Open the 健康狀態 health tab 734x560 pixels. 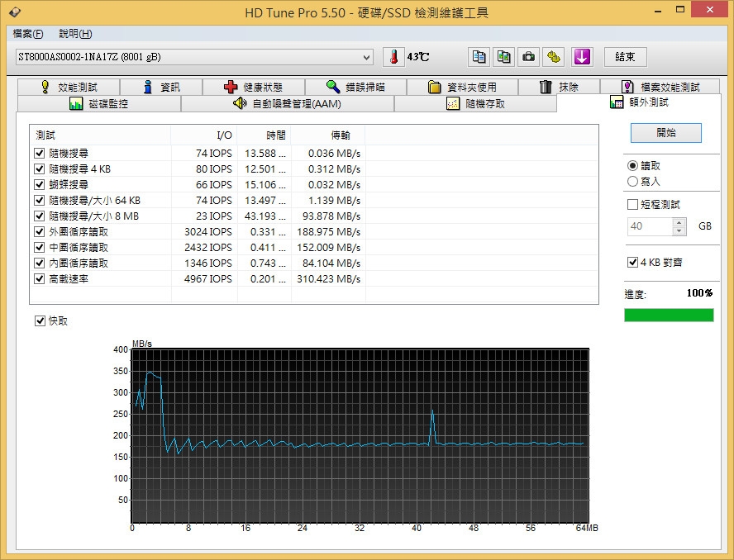(x=254, y=87)
